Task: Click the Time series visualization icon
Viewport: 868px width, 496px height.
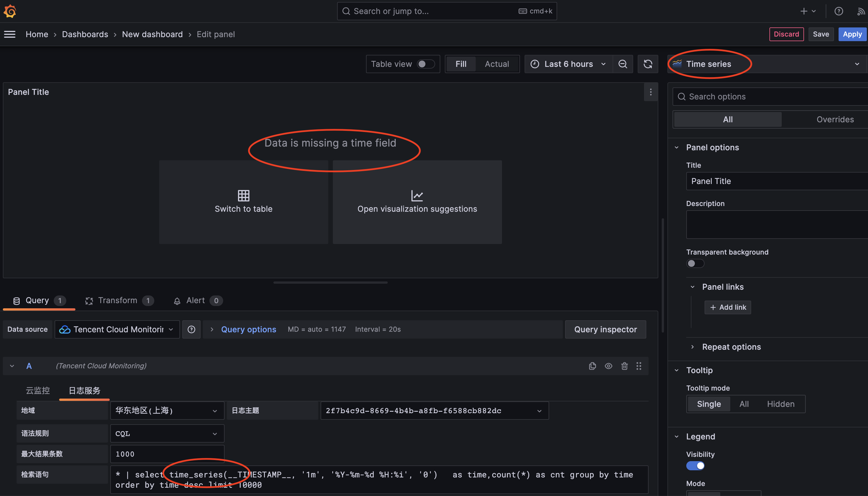Action: tap(677, 64)
